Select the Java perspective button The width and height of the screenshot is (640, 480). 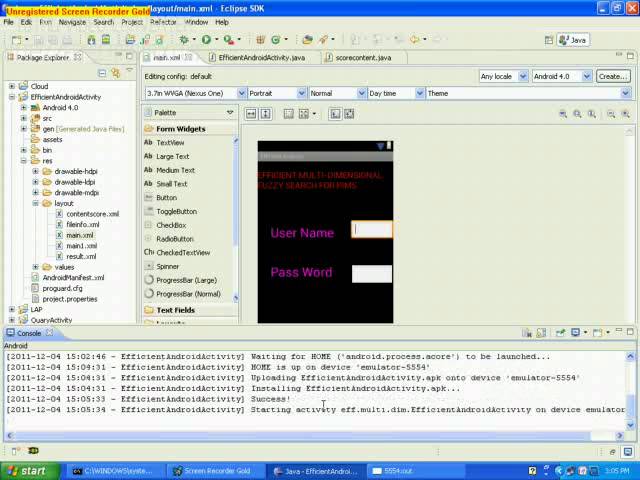click(x=573, y=40)
